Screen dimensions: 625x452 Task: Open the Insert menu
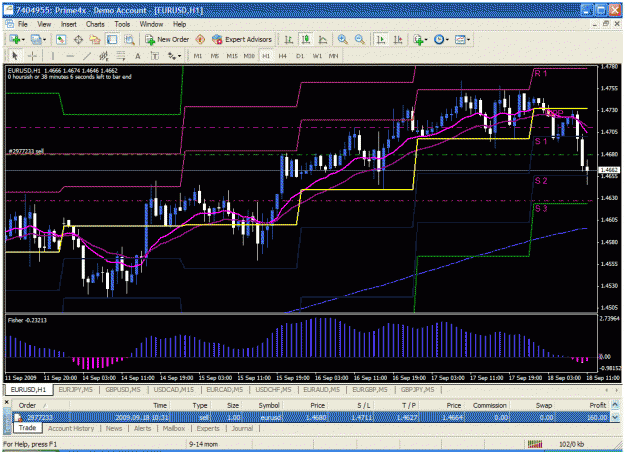(x=69, y=24)
